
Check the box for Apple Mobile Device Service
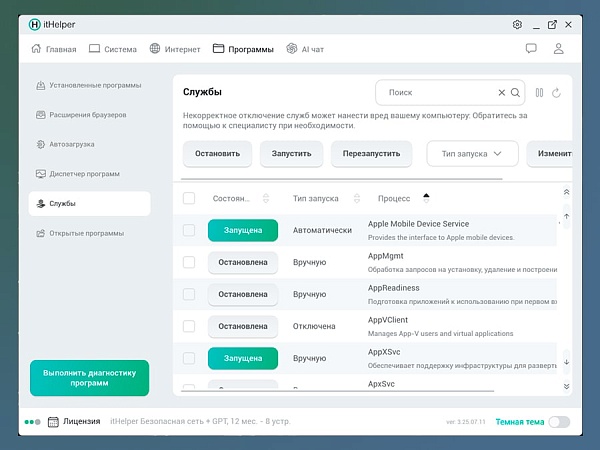(x=189, y=230)
